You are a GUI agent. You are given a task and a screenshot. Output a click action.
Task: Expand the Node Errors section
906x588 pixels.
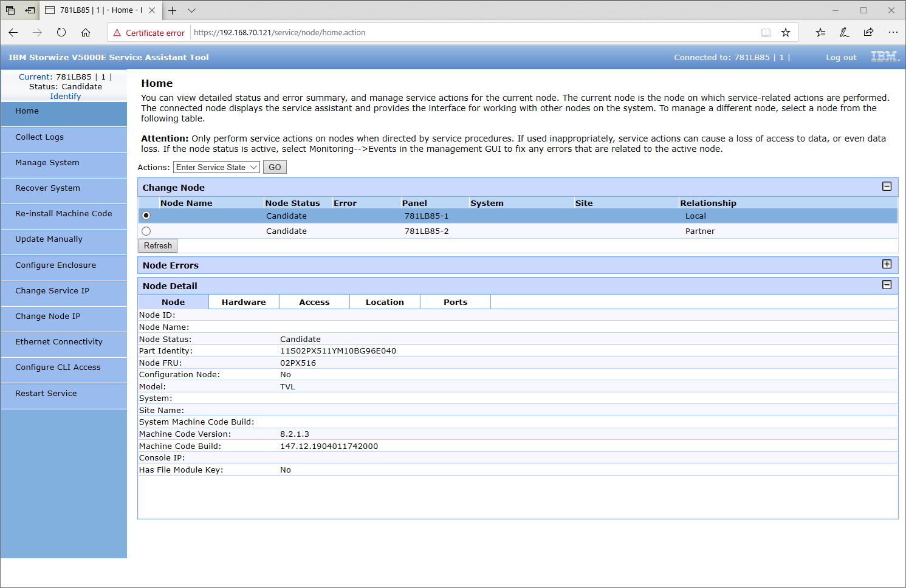coord(887,264)
